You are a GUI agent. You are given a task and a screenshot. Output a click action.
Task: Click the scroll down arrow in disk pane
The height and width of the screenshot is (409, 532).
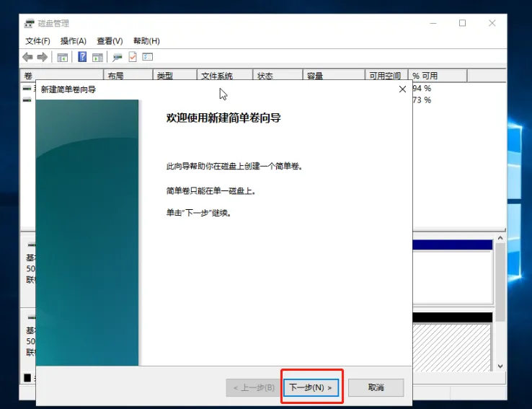click(500, 366)
